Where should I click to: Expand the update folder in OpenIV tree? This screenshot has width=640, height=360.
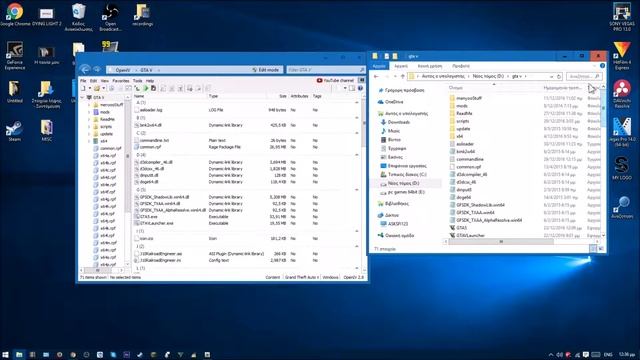(89, 134)
